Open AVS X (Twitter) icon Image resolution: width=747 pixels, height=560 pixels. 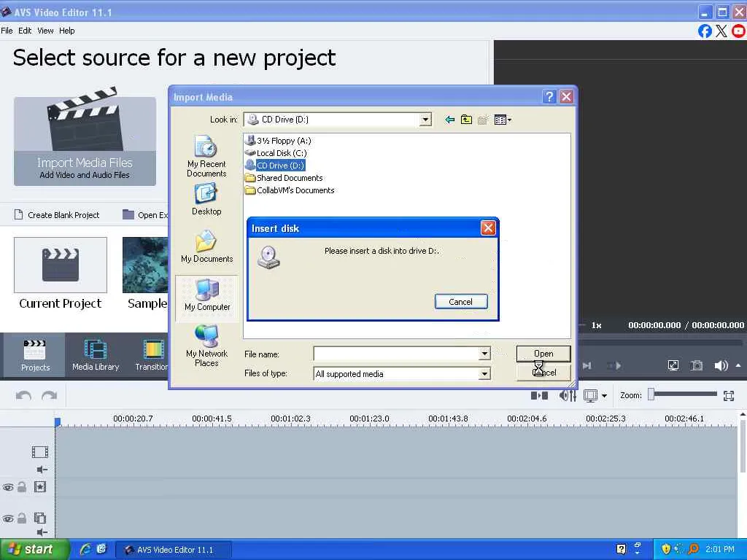[721, 31]
